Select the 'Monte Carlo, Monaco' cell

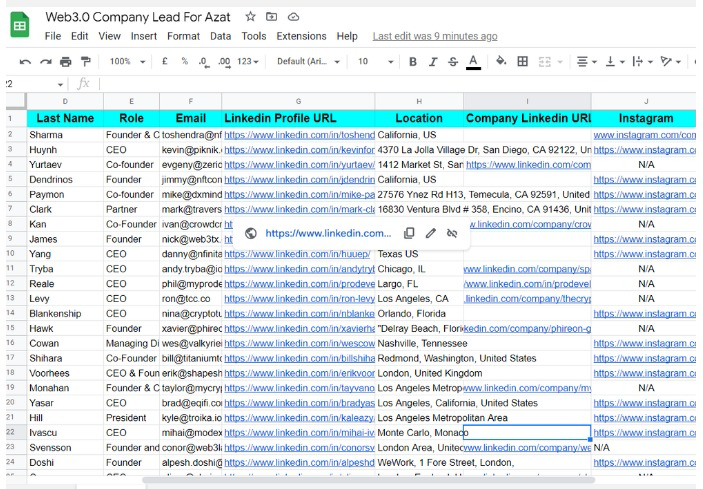point(419,433)
